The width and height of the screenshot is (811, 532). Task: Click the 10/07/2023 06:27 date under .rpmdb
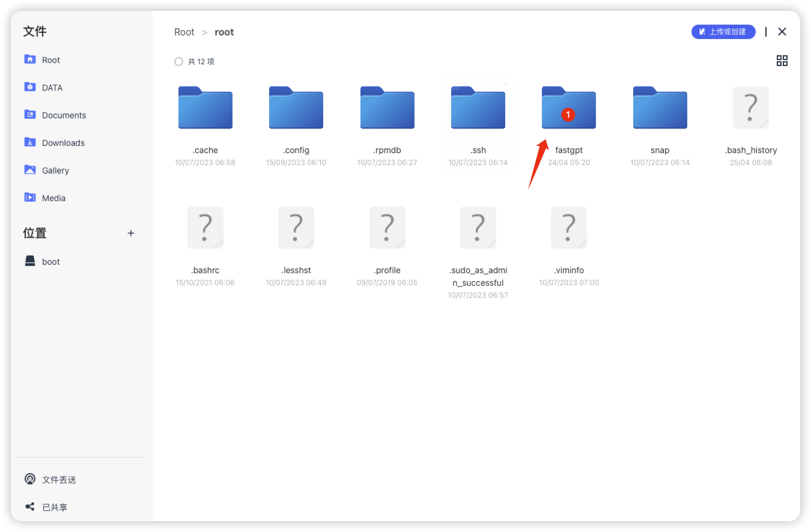(387, 163)
